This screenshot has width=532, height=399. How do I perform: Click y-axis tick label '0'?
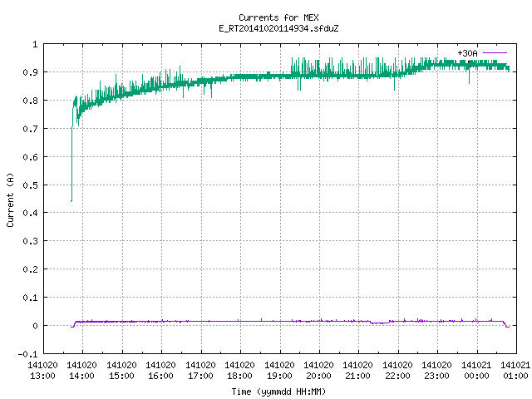35,326
